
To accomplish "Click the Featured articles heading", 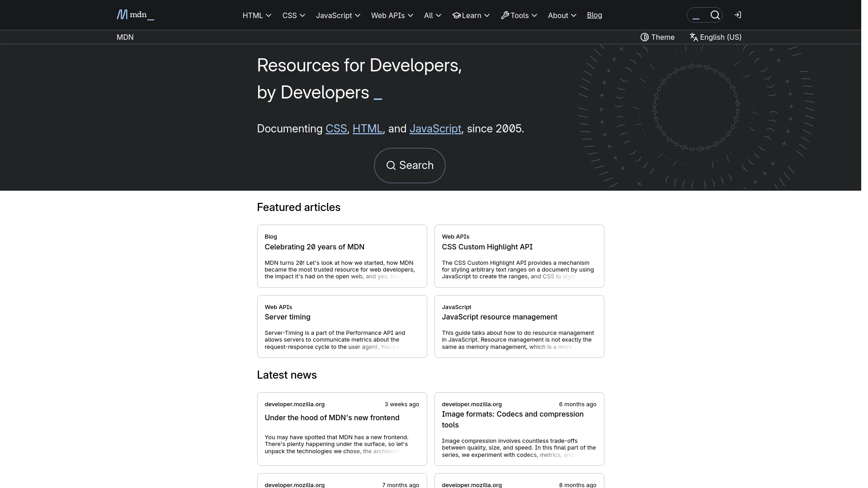I will pyautogui.click(x=298, y=207).
